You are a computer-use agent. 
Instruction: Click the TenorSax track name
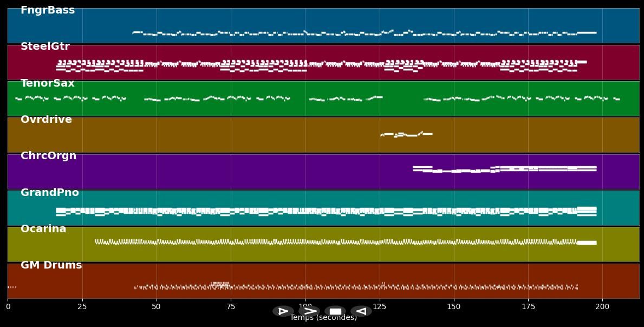click(48, 83)
